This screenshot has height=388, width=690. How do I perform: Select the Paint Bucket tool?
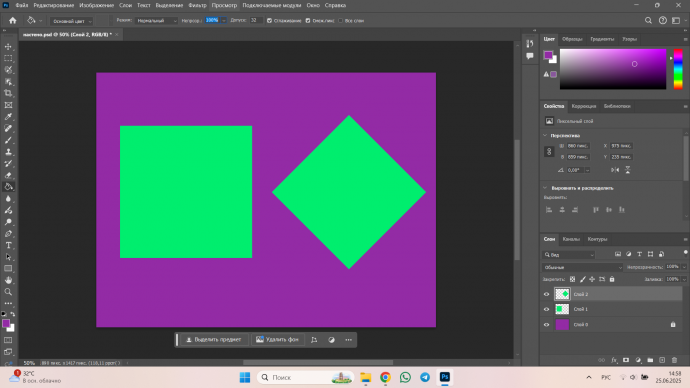[8, 187]
